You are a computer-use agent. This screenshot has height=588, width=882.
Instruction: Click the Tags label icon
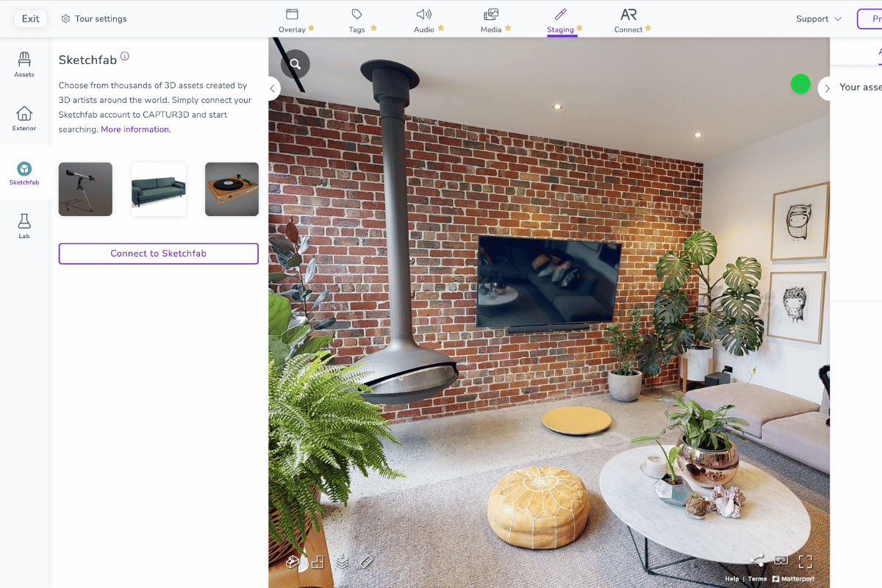coord(357,14)
